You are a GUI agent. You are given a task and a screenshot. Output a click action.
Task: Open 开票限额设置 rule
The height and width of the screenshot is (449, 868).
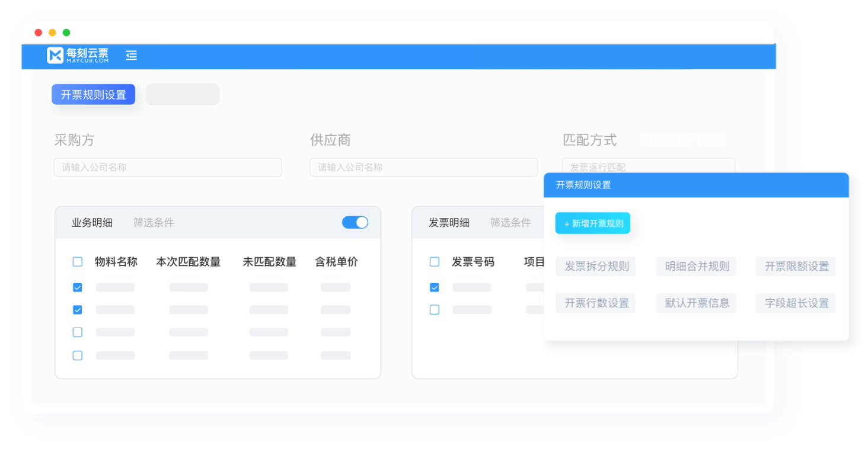pyautogui.click(x=796, y=267)
